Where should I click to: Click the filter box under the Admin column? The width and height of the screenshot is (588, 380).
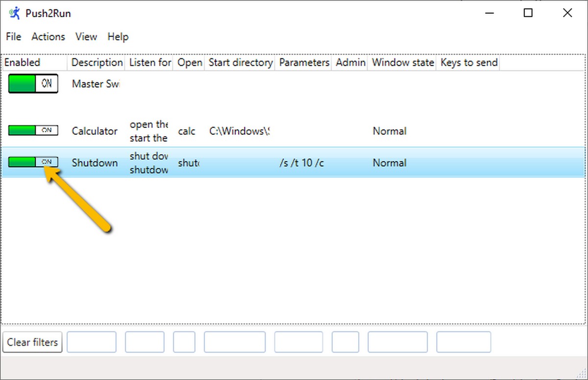coord(345,342)
